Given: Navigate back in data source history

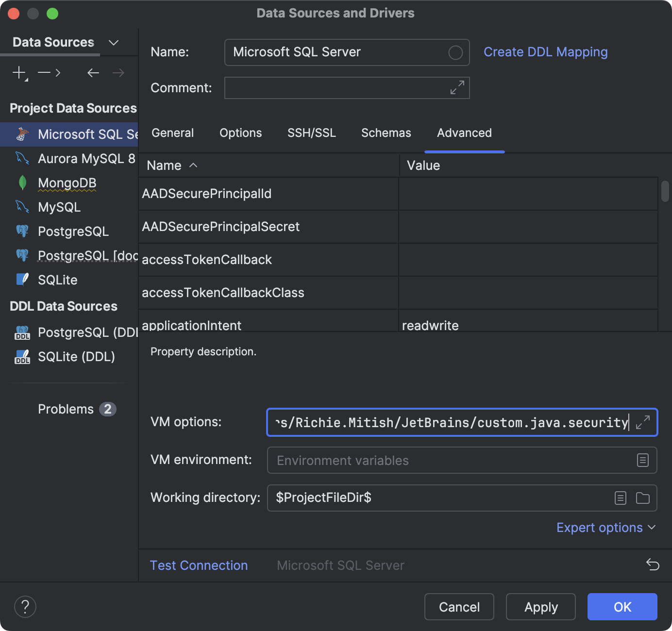Looking at the screenshot, I should (x=93, y=73).
